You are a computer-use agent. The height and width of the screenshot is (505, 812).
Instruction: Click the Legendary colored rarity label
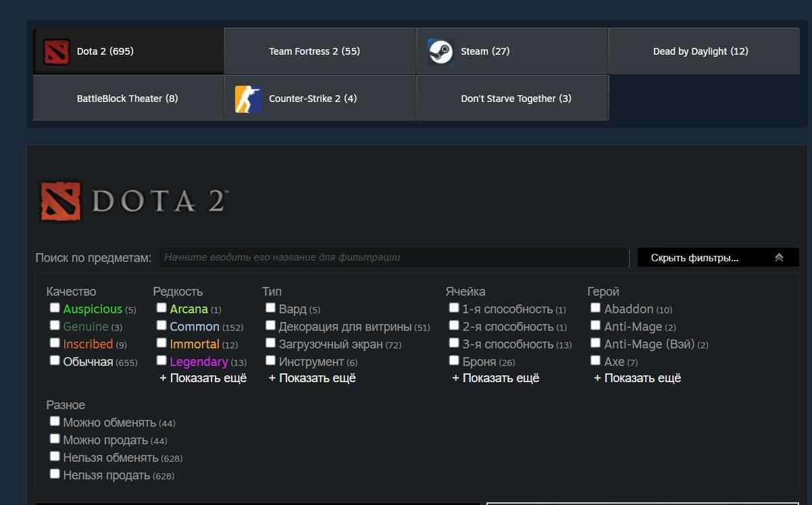[199, 362]
